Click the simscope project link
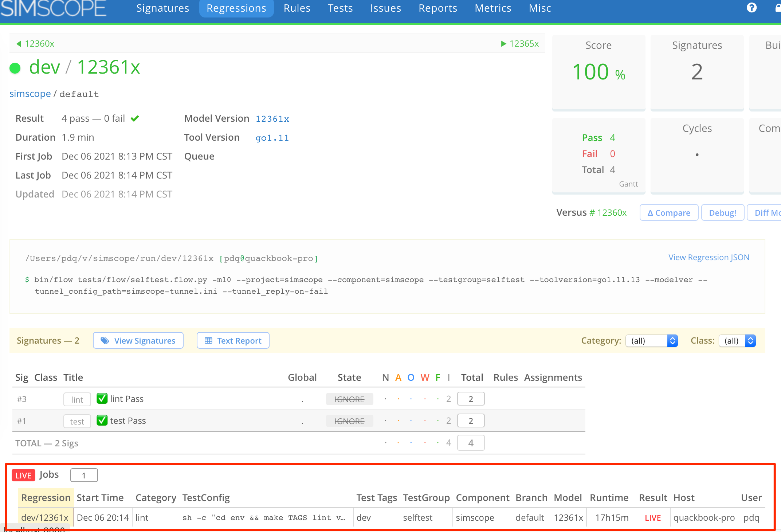 coord(30,94)
